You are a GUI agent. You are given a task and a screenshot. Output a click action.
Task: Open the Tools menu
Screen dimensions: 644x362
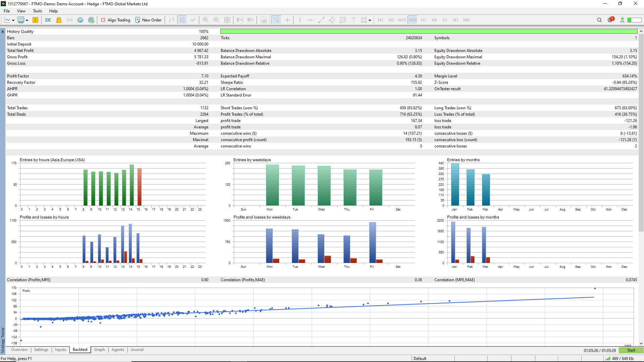pyautogui.click(x=37, y=11)
